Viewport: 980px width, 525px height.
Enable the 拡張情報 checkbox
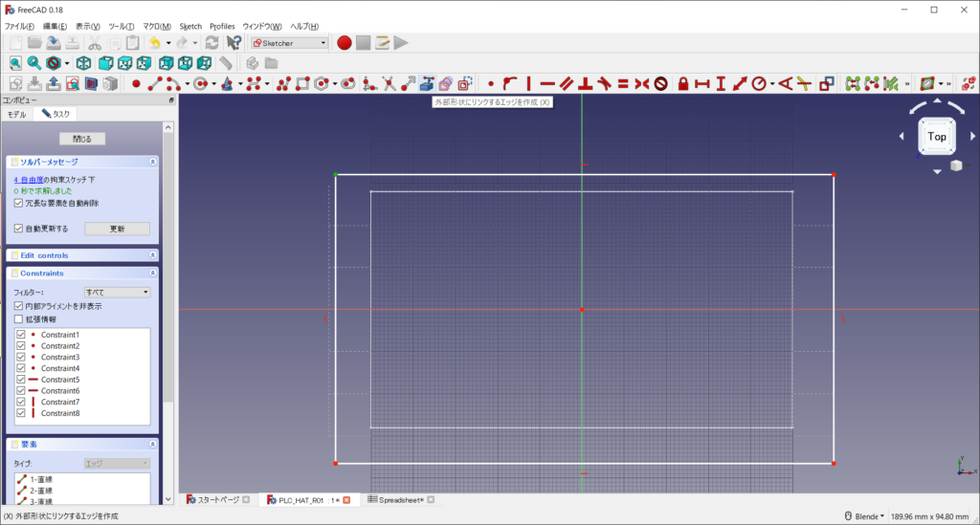(x=19, y=318)
